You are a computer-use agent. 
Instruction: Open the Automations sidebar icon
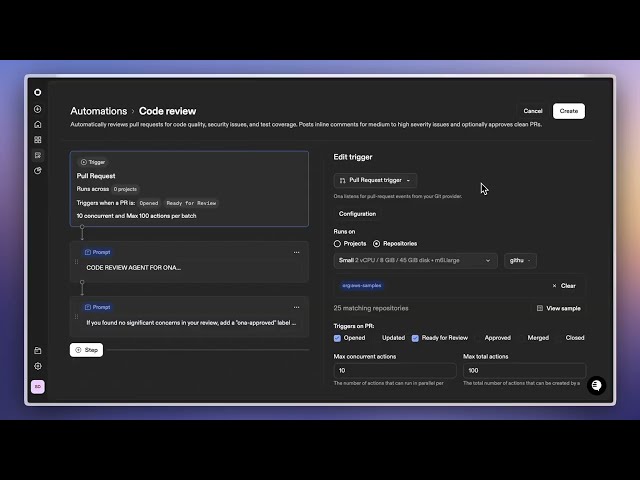tap(38, 155)
